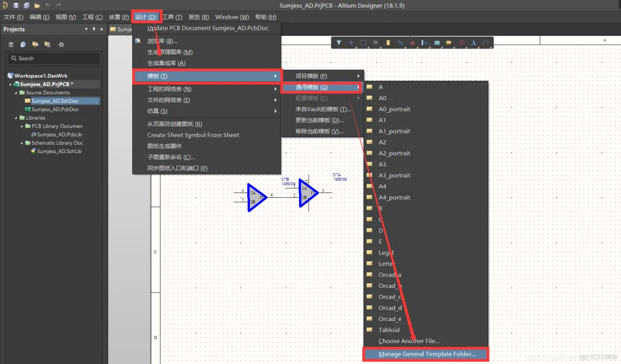Select the place directive info tool

tap(462, 42)
